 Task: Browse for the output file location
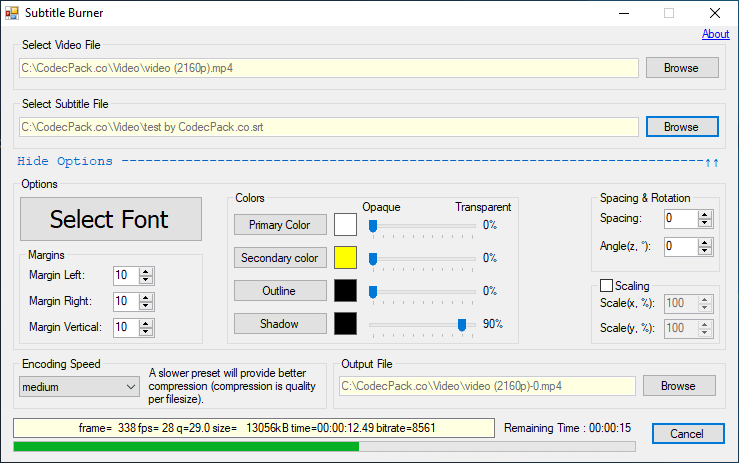tap(678, 386)
